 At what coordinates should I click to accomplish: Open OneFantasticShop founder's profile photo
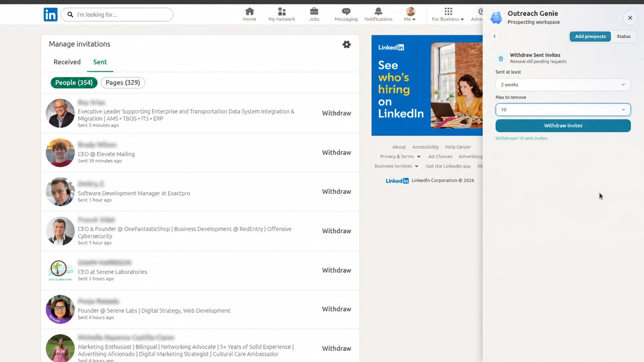[60, 231]
